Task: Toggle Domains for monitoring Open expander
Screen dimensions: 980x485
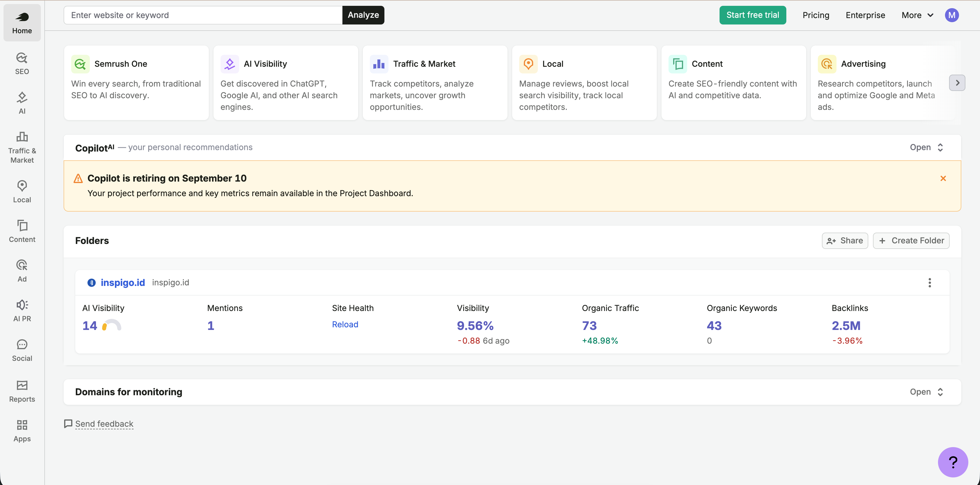Action: pos(926,392)
